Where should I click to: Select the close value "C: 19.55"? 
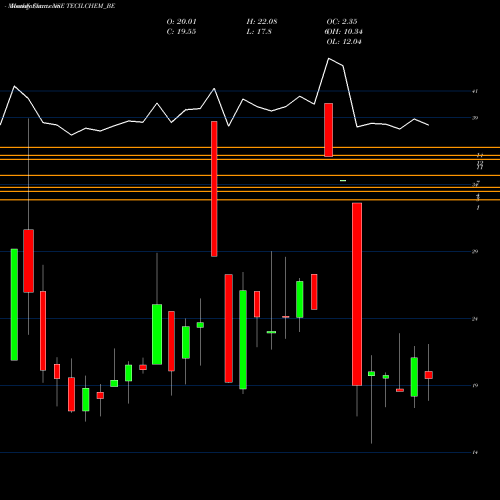click(181, 32)
